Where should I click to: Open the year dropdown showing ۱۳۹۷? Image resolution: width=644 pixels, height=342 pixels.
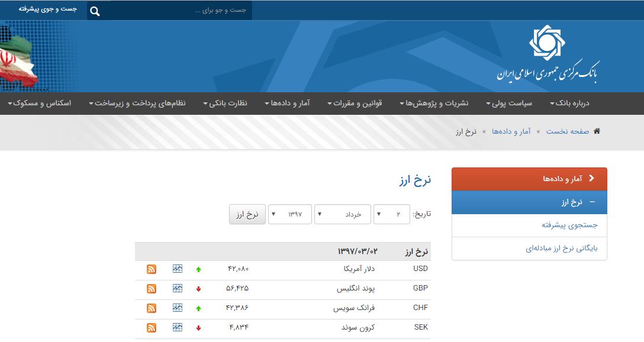(x=290, y=214)
